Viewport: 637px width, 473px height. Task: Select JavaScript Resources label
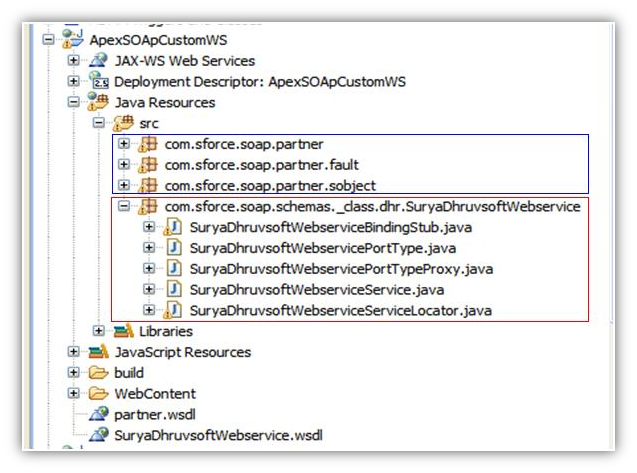tap(183, 352)
